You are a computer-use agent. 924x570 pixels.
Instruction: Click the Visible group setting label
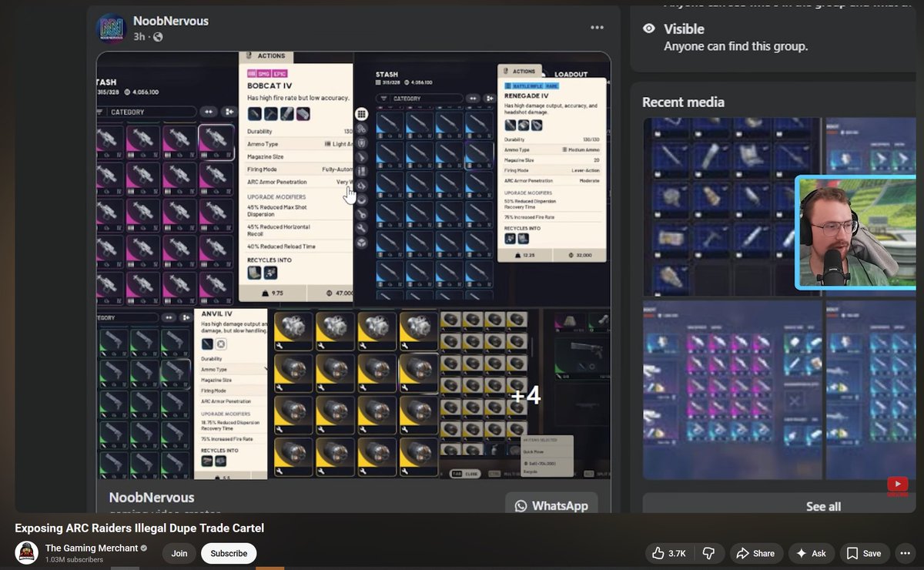click(684, 28)
